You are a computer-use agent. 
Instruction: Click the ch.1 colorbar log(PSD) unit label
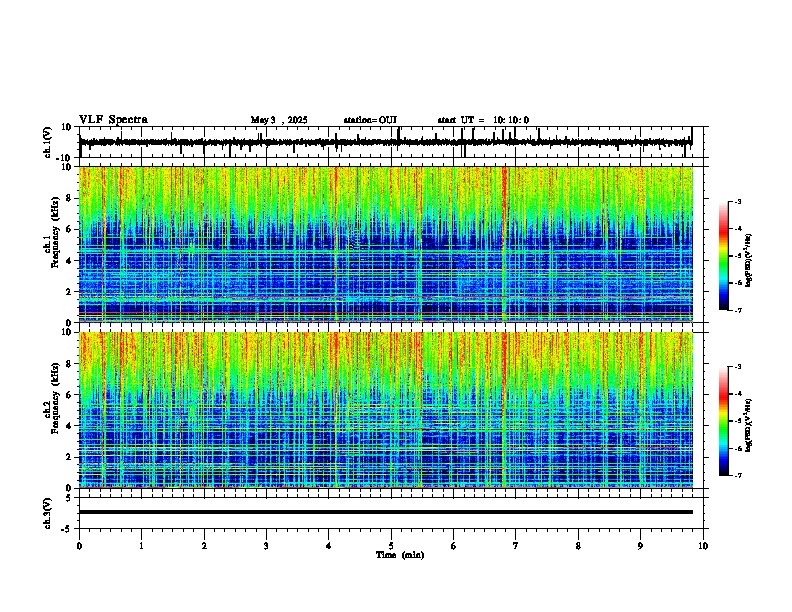click(749, 260)
